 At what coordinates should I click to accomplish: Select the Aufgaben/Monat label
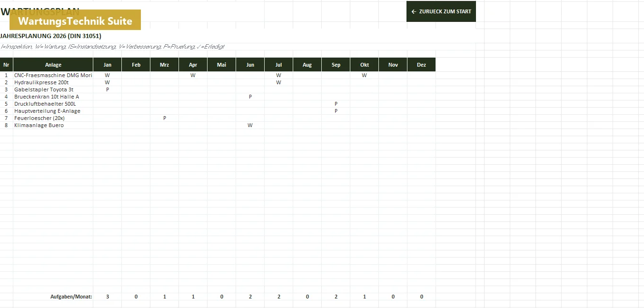[x=71, y=297]
